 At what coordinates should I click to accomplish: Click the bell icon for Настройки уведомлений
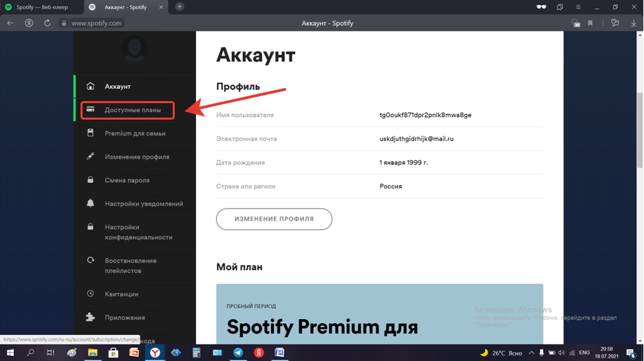[x=90, y=204]
